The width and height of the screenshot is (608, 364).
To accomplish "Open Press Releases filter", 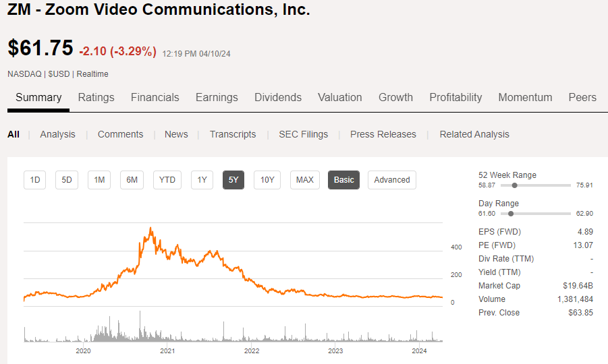I will (383, 134).
